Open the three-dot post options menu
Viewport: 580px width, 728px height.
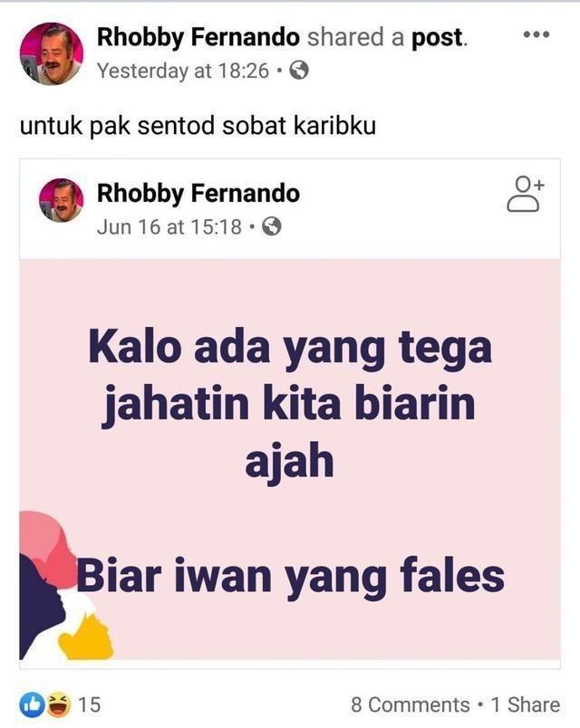click(x=536, y=34)
